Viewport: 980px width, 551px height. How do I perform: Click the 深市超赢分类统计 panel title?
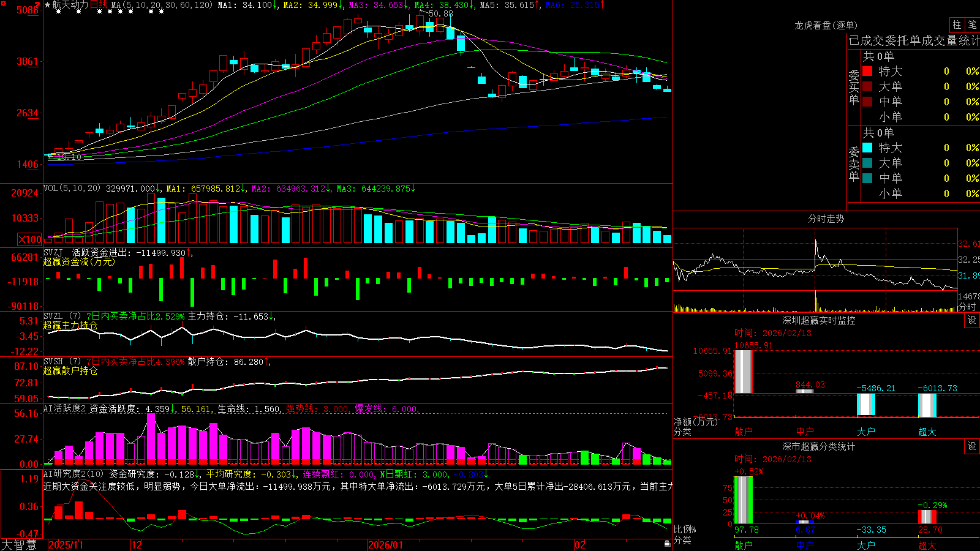tap(819, 446)
